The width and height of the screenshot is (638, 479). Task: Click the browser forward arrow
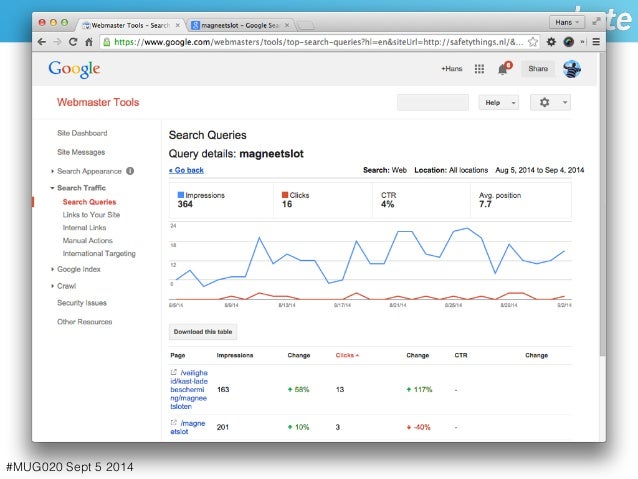point(57,42)
